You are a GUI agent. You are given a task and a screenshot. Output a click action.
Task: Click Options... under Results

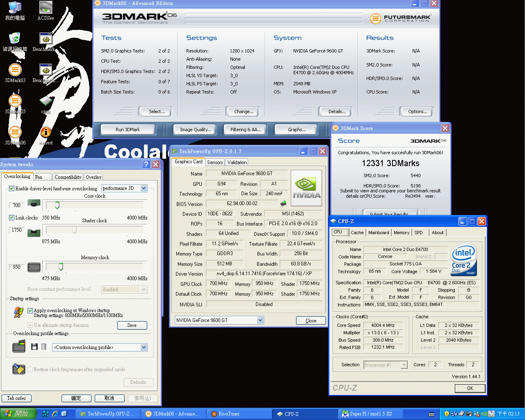click(416, 112)
